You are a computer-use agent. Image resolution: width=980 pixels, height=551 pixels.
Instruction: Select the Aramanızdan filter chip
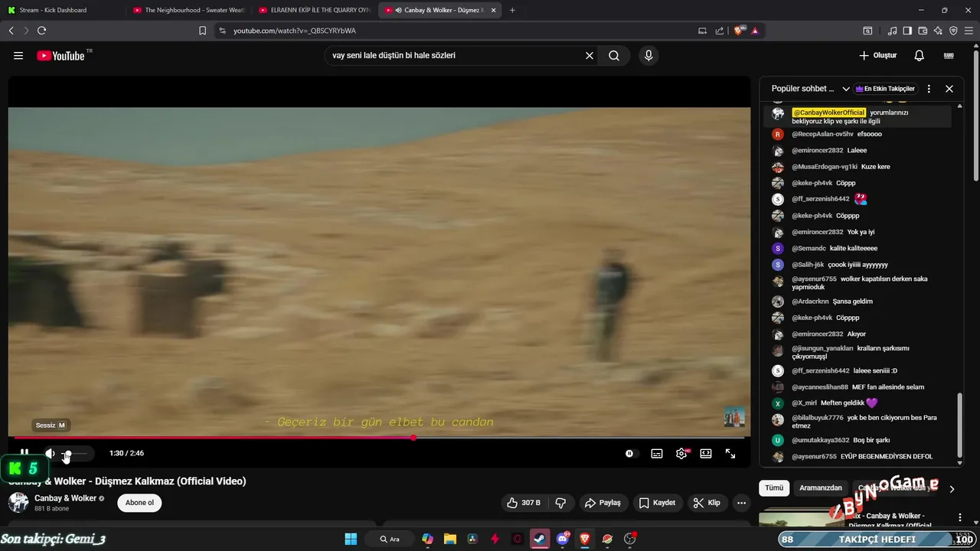tap(821, 488)
